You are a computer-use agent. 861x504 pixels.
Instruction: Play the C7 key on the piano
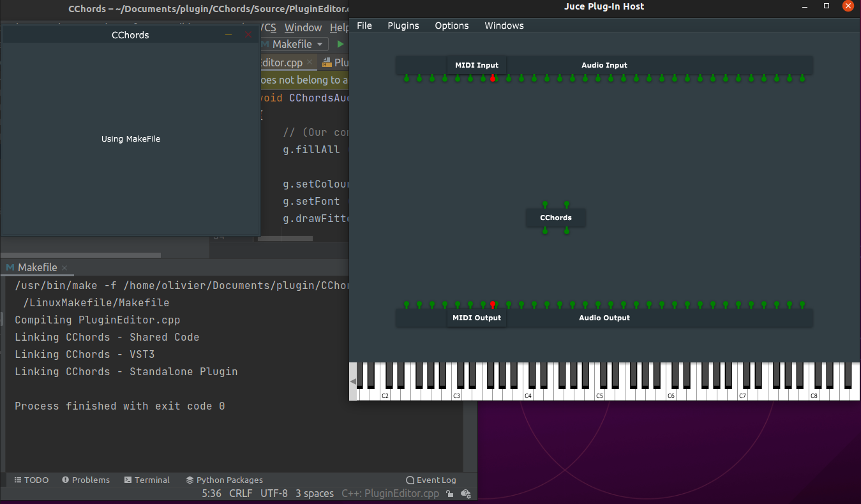click(742, 395)
